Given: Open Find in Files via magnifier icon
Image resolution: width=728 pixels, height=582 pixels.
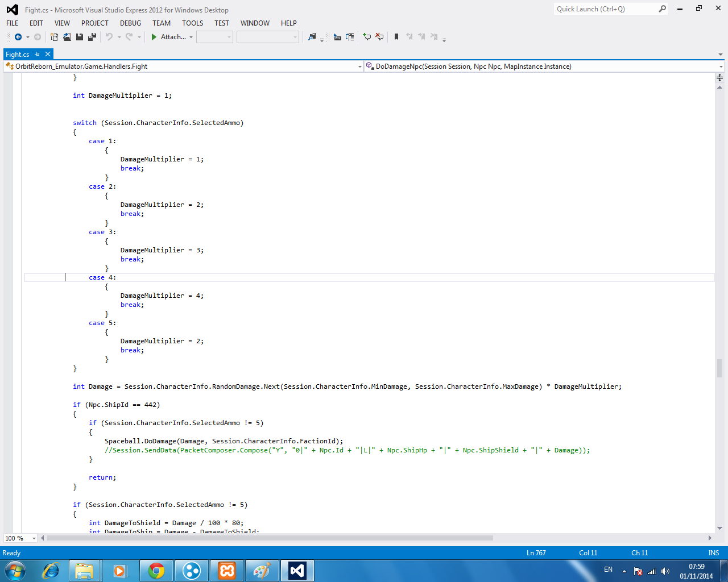Looking at the screenshot, I should [x=313, y=37].
